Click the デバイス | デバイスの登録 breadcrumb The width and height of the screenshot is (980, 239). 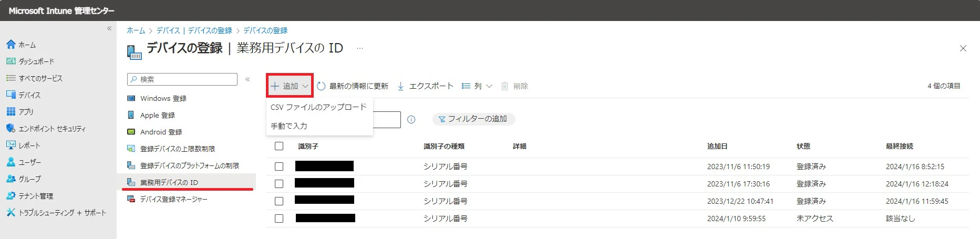click(194, 30)
